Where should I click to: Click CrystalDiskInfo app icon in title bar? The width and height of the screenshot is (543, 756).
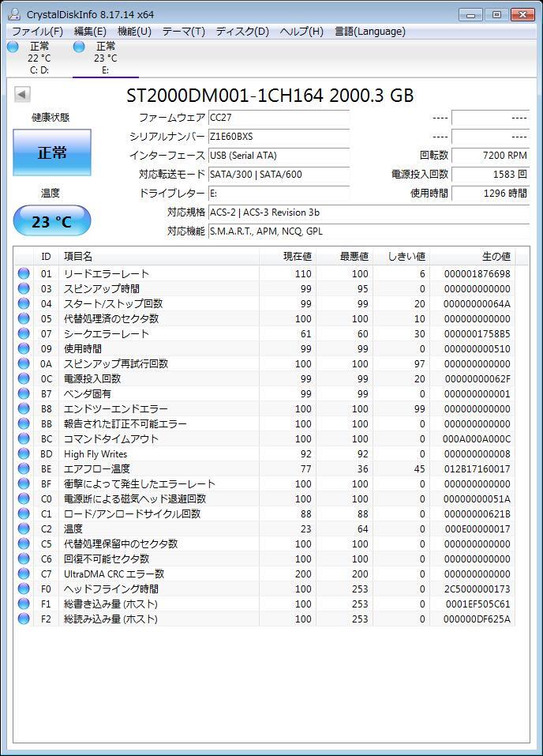[x=15, y=14]
